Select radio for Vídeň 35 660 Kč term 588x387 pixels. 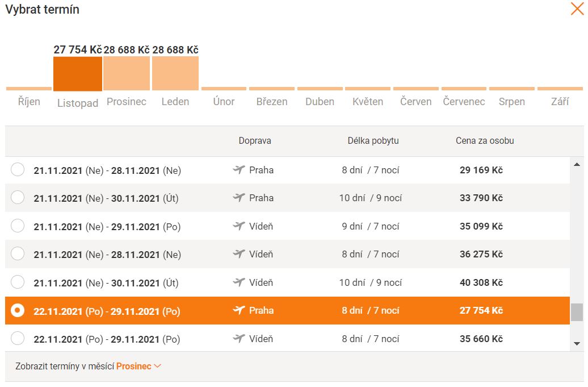pyautogui.click(x=18, y=339)
